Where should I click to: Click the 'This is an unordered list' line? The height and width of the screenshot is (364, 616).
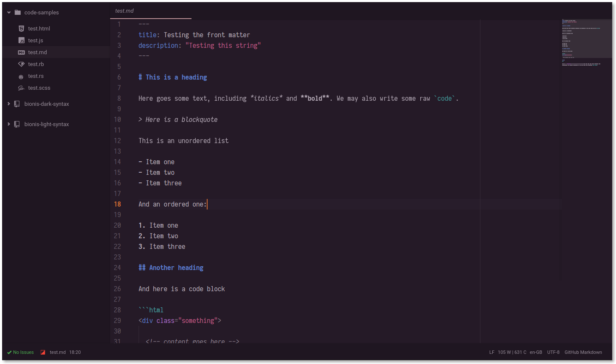[183, 141]
